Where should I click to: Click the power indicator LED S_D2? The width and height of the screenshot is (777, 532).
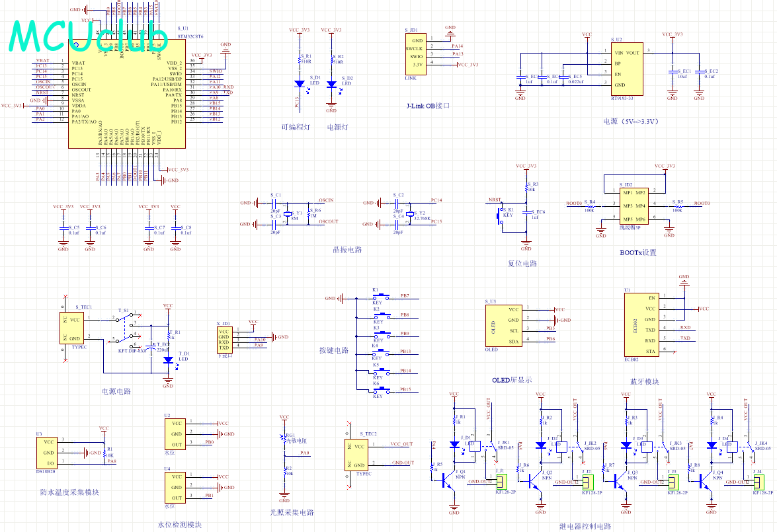331,84
